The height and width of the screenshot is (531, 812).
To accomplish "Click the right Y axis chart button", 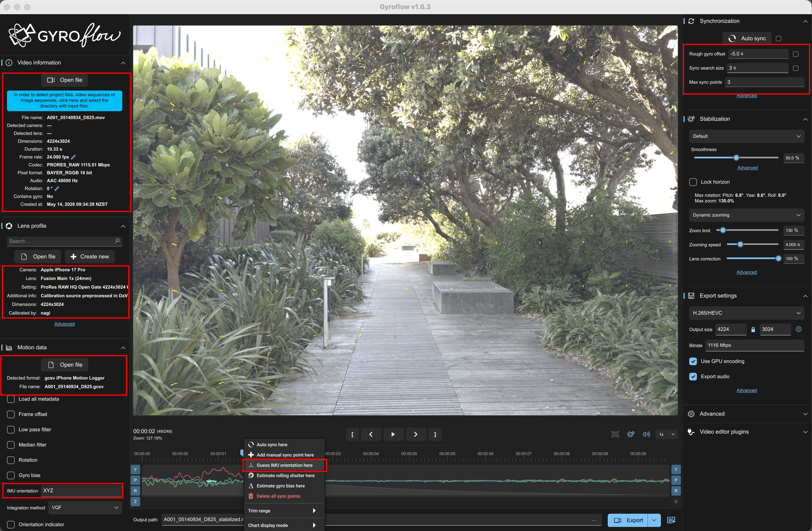I will click(676, 470).
